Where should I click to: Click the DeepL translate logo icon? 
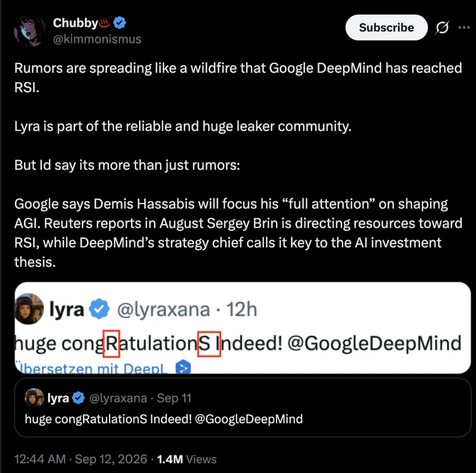183,367
